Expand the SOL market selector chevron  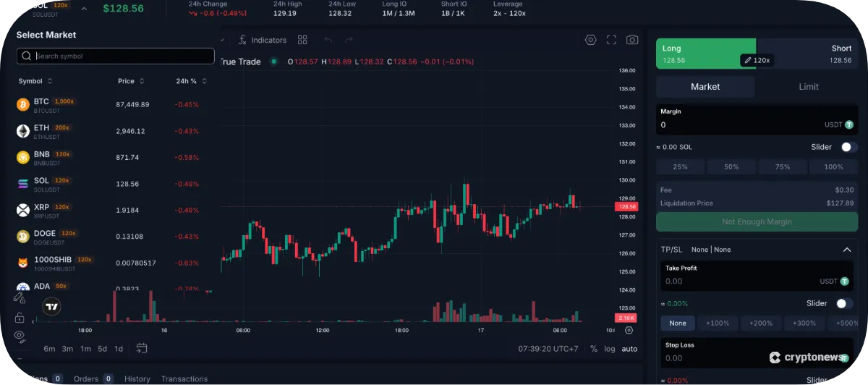[x=84, y=9]
